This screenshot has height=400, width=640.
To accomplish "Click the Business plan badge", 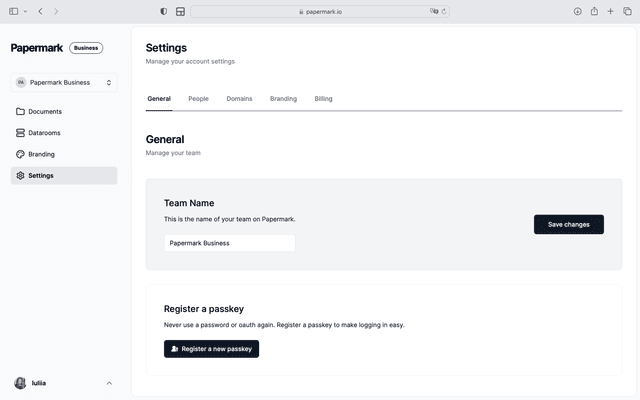I will coord(86,48).
